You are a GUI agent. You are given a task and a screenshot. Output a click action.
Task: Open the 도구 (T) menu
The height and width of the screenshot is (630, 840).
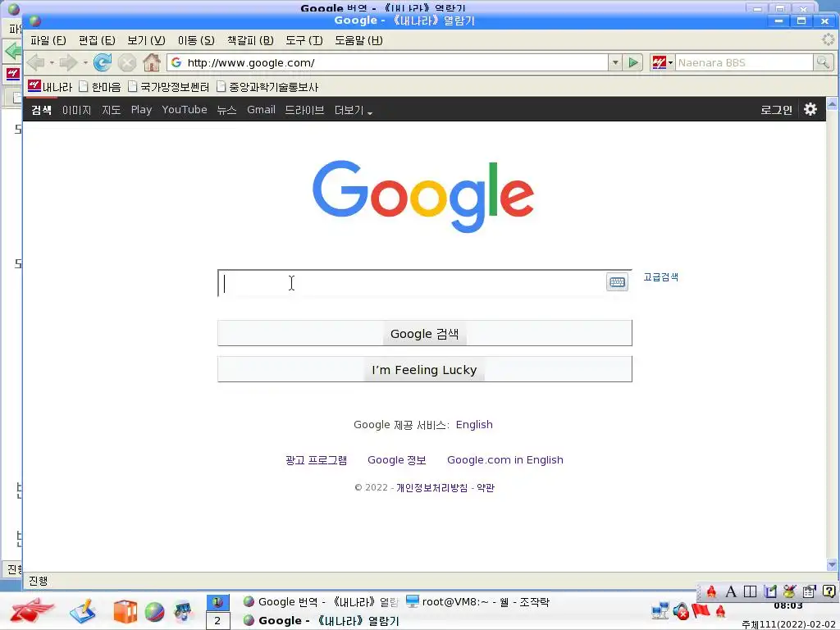pos(304,40)
